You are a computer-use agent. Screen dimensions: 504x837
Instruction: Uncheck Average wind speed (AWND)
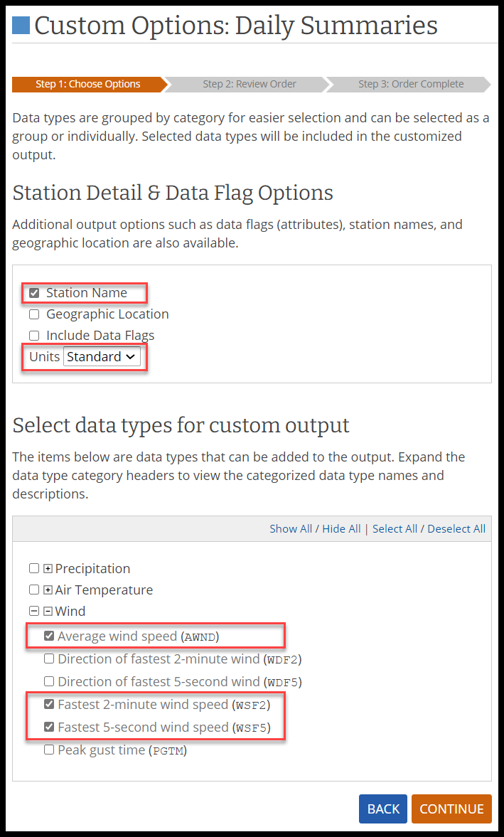pyautogui.click(x=49, y=636)
